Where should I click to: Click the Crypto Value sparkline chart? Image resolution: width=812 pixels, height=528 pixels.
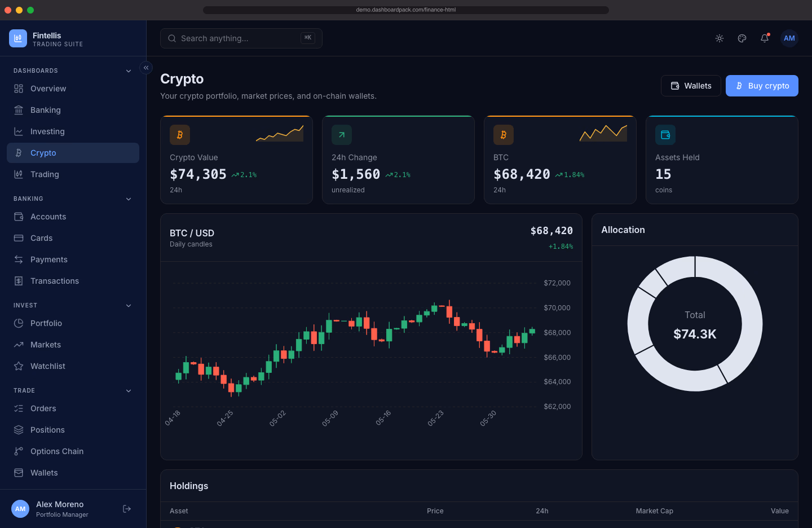tap(280, 134)
